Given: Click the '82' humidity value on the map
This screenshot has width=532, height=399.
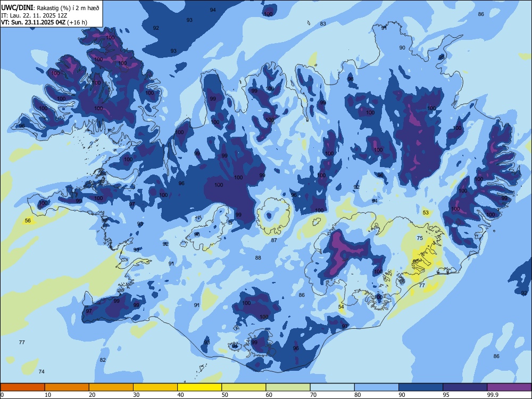Looking at the screenshot, I should [103, 360].
